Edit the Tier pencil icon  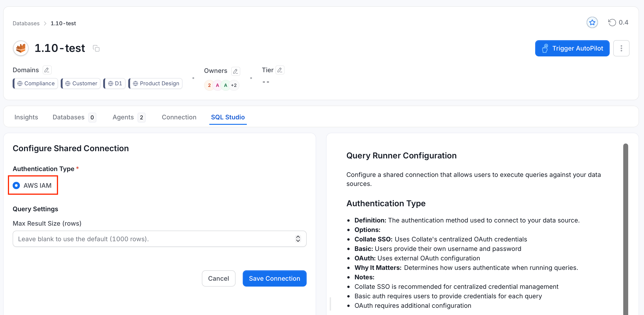pos(280,70)
